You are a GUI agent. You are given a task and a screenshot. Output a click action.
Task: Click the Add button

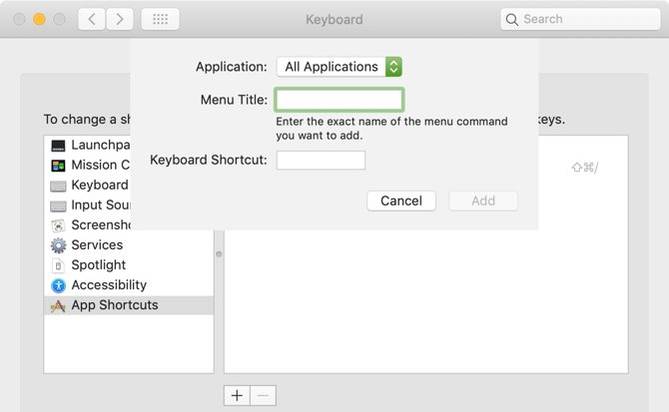pos(483,201)
